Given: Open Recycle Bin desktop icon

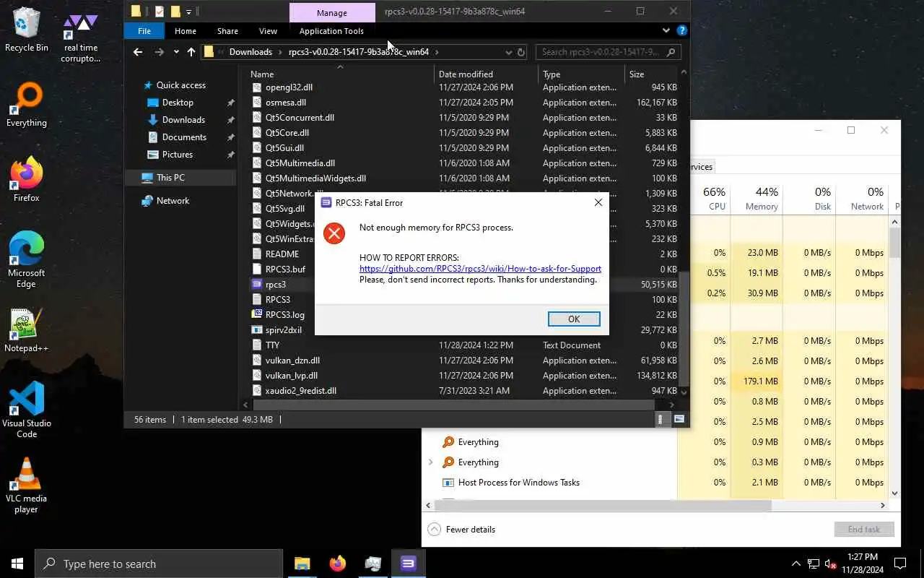Looking at the screenshot, I should click(x=27, y=30).
